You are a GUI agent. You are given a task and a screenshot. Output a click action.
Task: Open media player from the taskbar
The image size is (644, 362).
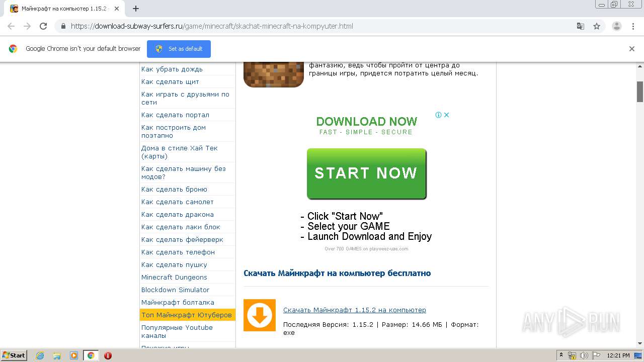[x=74, y=355]
